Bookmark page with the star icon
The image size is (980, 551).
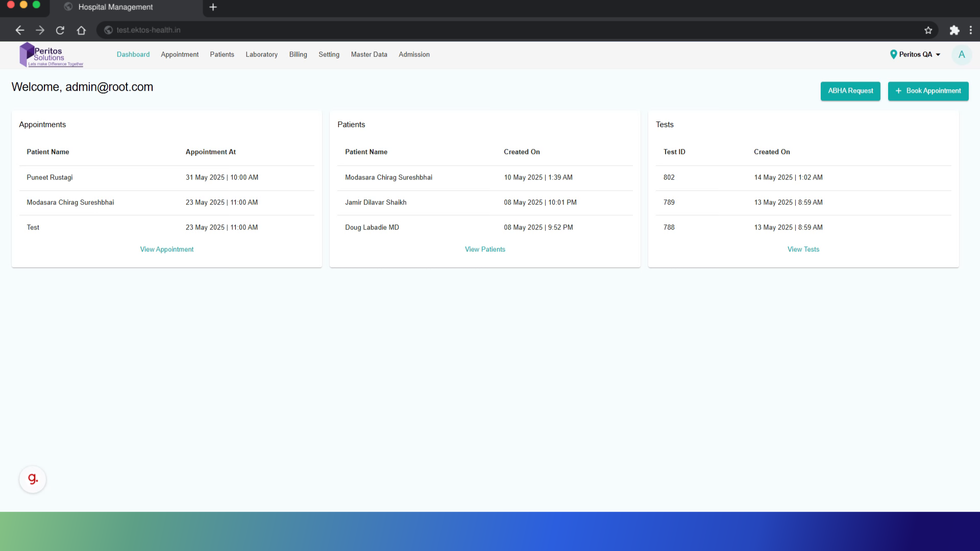[928, 30]
